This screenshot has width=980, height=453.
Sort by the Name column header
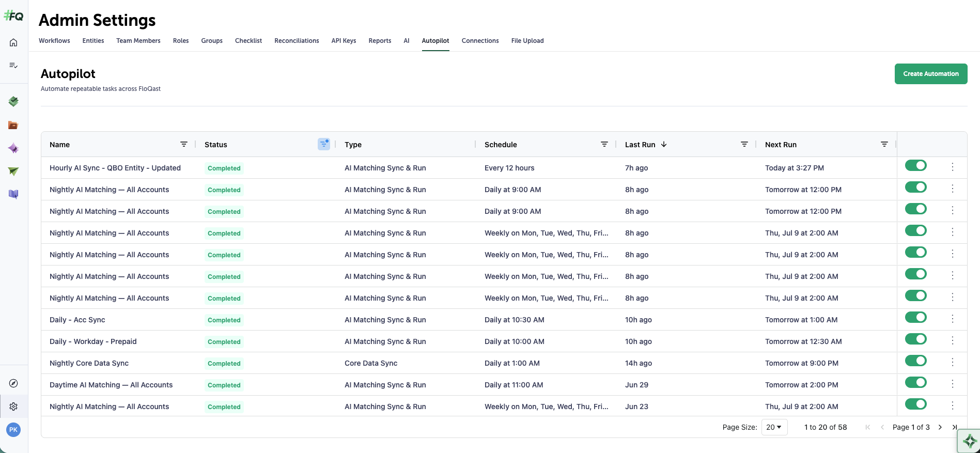tap(59, 145)
